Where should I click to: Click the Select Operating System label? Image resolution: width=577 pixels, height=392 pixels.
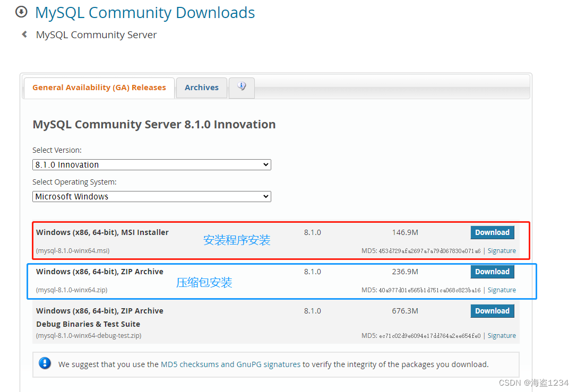74,182
